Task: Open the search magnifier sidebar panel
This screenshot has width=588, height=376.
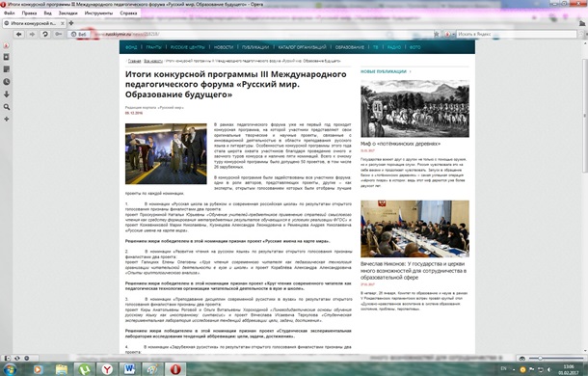Action: (x=7, y=107)
